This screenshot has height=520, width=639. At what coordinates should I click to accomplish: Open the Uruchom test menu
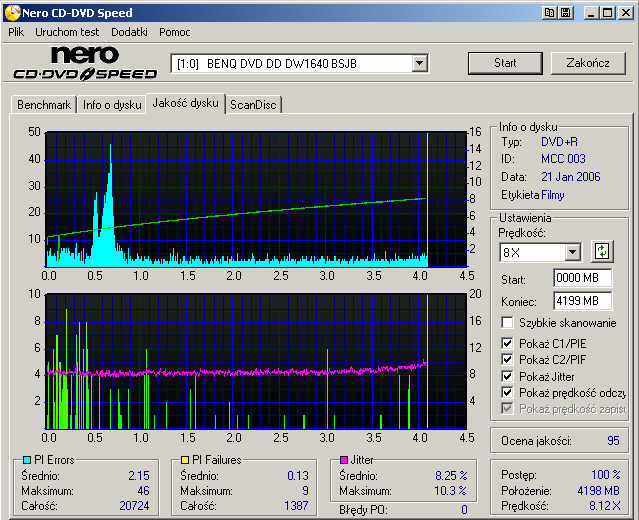pyautogui.click(x=67, y=32)
